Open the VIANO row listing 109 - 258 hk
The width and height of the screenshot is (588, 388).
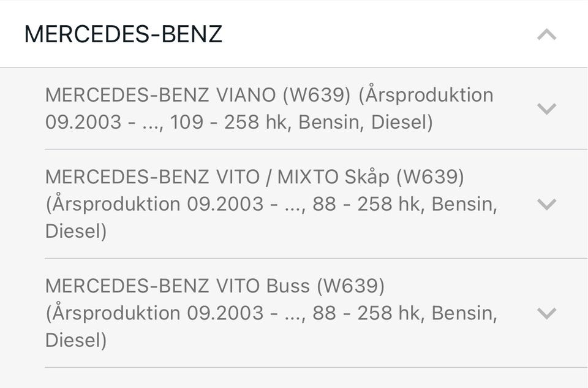click(x=316, y=108)
